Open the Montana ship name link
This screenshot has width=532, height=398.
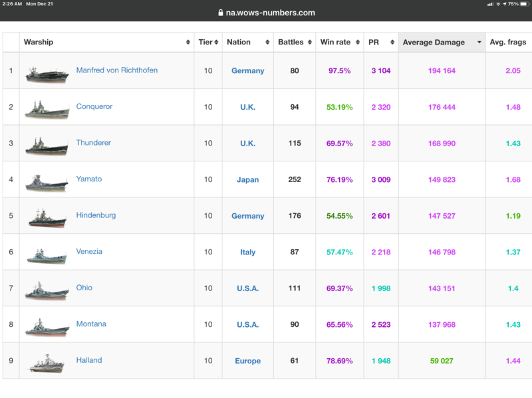pyautogui.click(x=91, y=324)
